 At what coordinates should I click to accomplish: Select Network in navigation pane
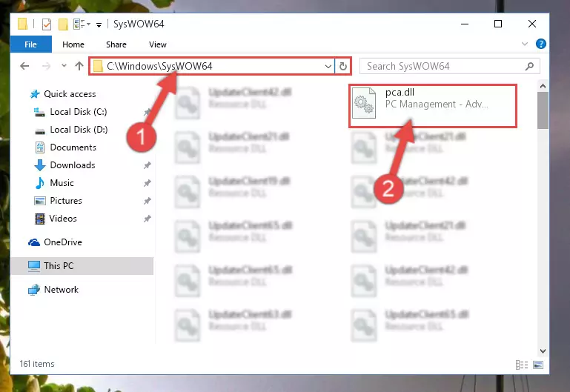[61, 290]
